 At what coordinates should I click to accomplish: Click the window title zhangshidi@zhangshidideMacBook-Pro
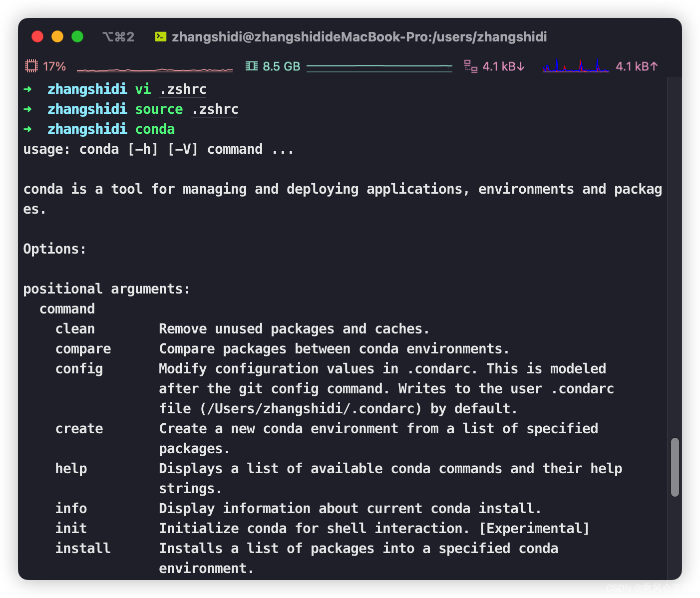pyautogui.click(x=359, y=37)
